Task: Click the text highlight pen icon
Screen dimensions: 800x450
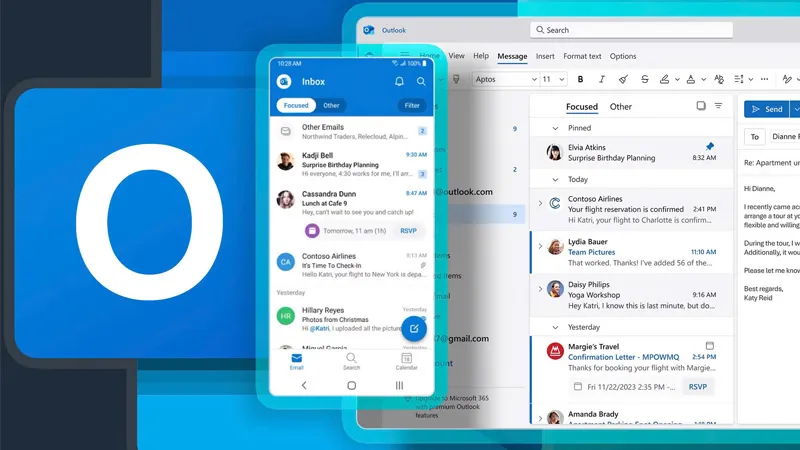Action: tap(664, 79)
